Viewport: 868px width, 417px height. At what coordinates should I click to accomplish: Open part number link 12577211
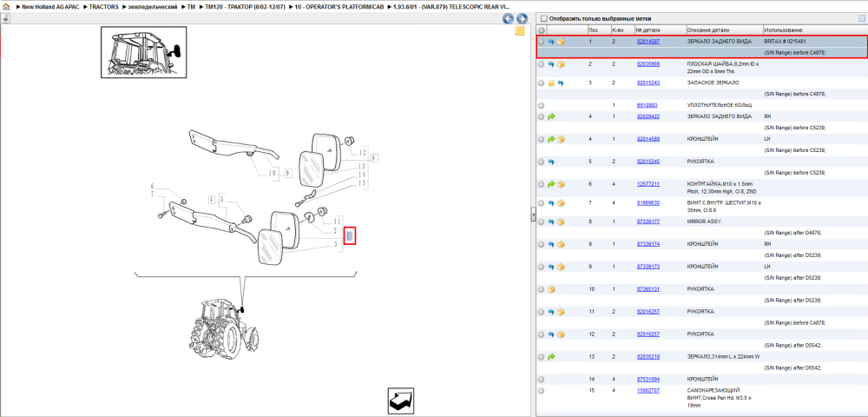click(x=648, y=184)
